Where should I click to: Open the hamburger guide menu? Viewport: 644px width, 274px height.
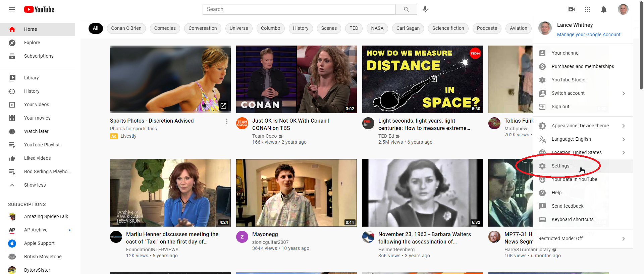coord(12,9)
